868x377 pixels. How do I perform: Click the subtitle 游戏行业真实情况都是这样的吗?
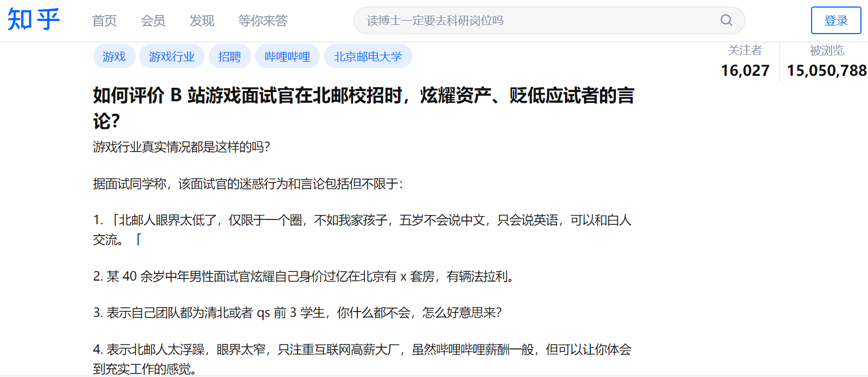(x=182, y=147)
